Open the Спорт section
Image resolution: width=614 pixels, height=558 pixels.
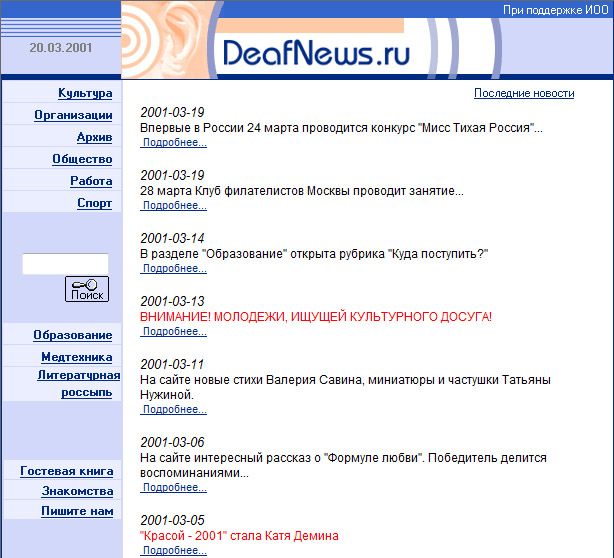(x=94, y=203)
